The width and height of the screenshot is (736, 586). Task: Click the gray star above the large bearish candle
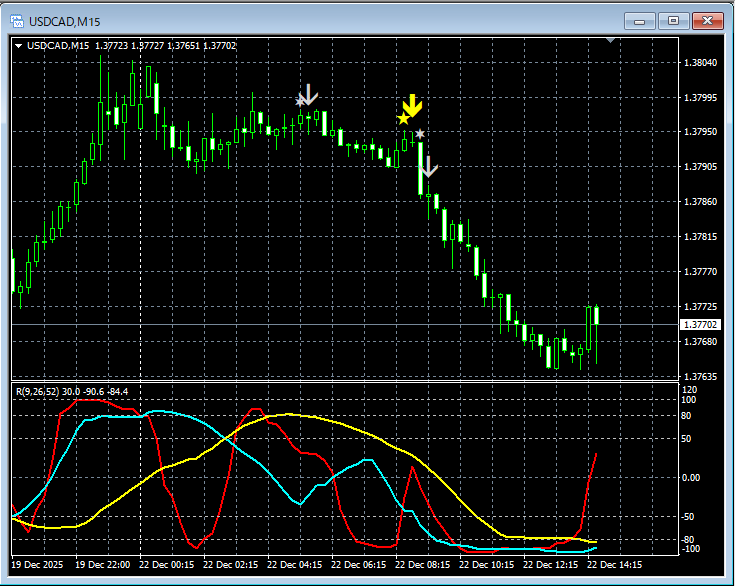420,134
